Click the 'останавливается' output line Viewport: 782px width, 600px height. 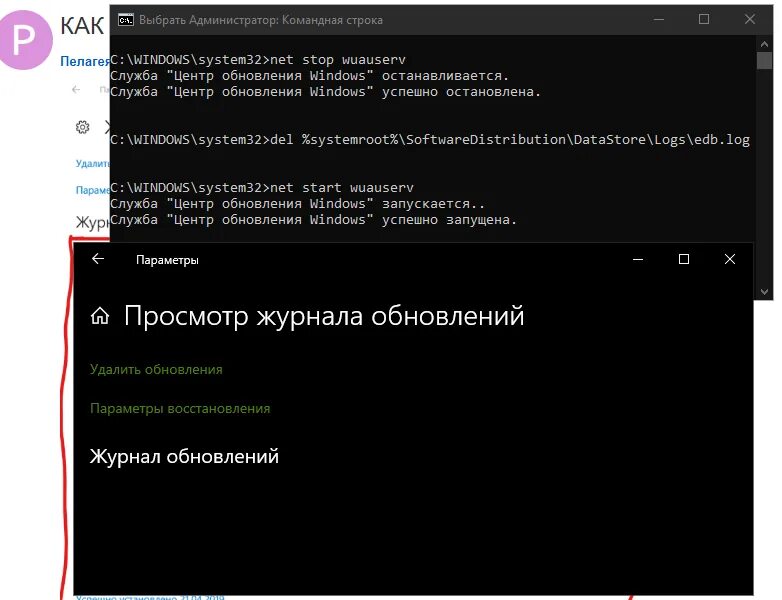click(309, 76)
